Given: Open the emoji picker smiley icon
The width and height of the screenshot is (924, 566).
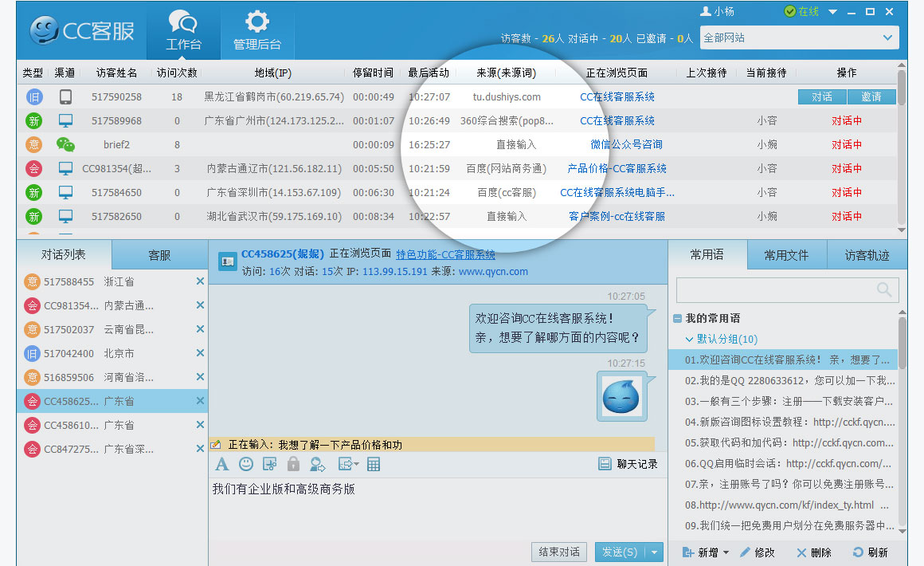Looking at the screenshot, I should click(246, 464).
